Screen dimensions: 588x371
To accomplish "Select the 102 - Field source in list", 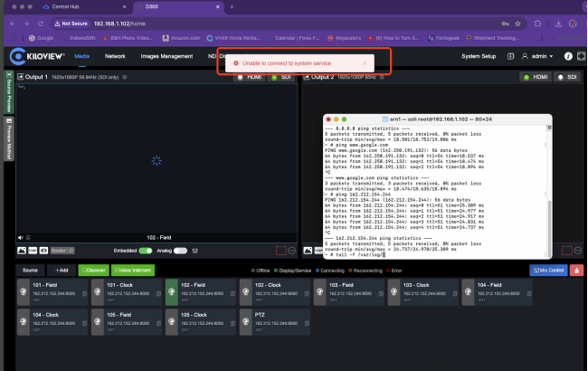I will point(201,292).
